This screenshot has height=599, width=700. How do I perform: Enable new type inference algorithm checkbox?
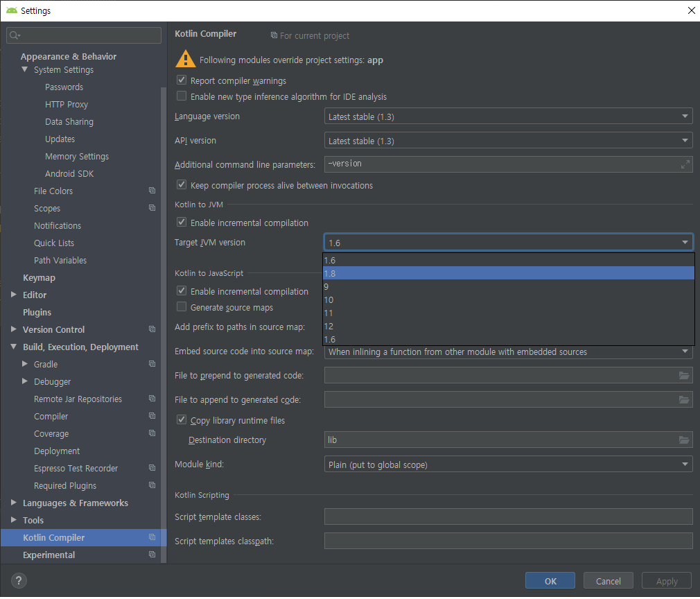(x=182, y=96)
